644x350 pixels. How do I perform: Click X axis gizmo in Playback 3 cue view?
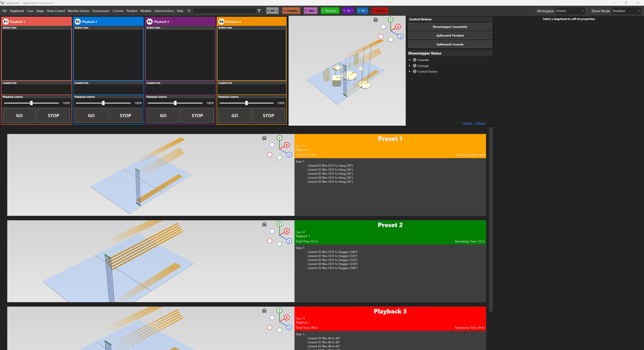(x=286, y=317)
